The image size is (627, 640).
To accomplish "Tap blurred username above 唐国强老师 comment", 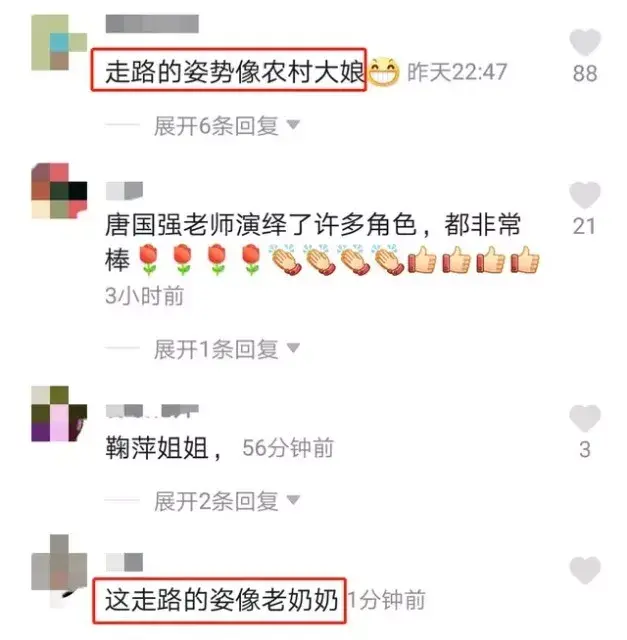I will (x=125, y=191).
